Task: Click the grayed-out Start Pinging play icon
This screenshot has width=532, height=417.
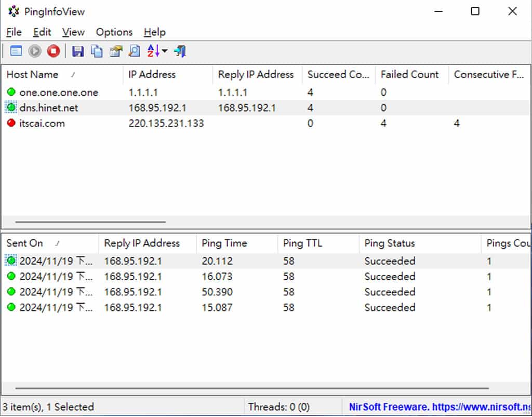Action: [x=35, y=51]
